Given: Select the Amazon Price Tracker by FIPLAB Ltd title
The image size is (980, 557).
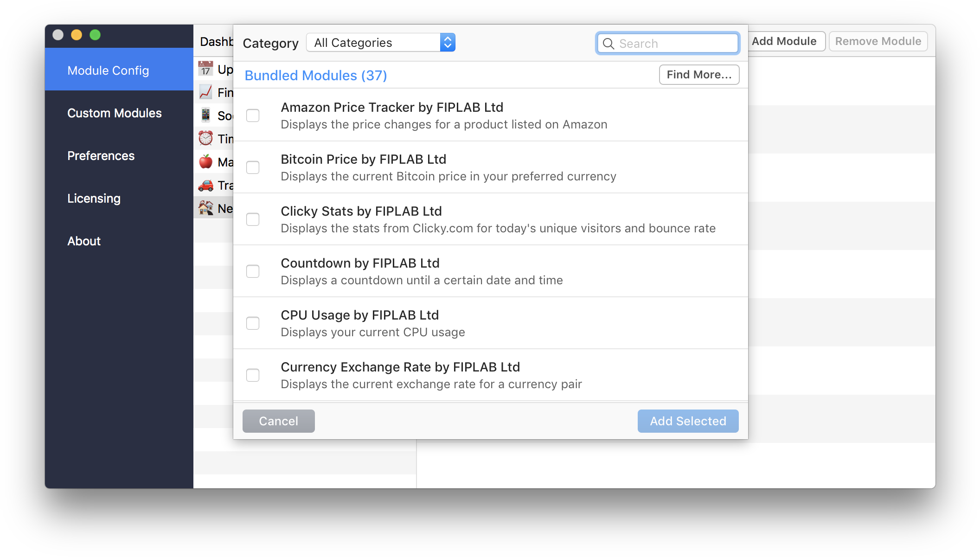Looking at the screenshot, I should pyautogui.click(x=392, y=107).
